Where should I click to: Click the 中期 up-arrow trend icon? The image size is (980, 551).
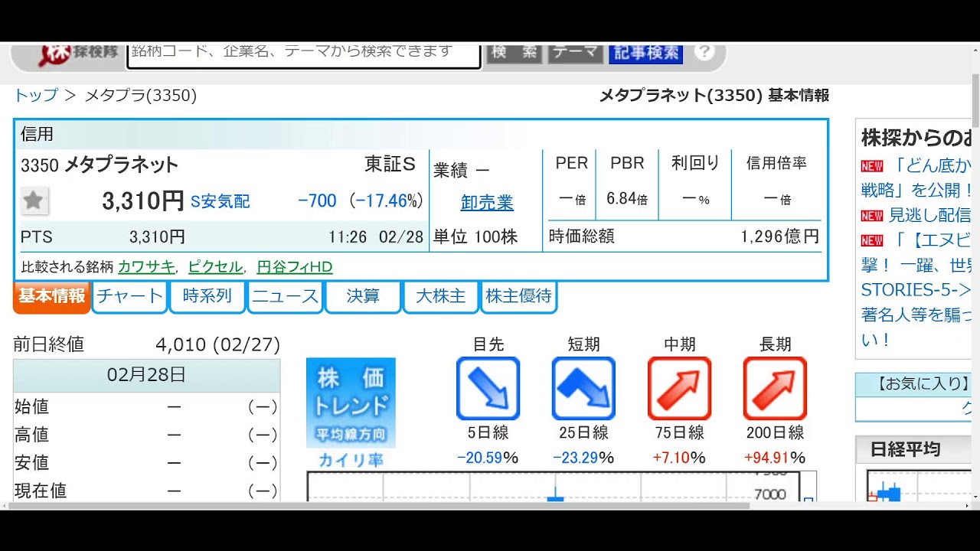tap(679, 389)
